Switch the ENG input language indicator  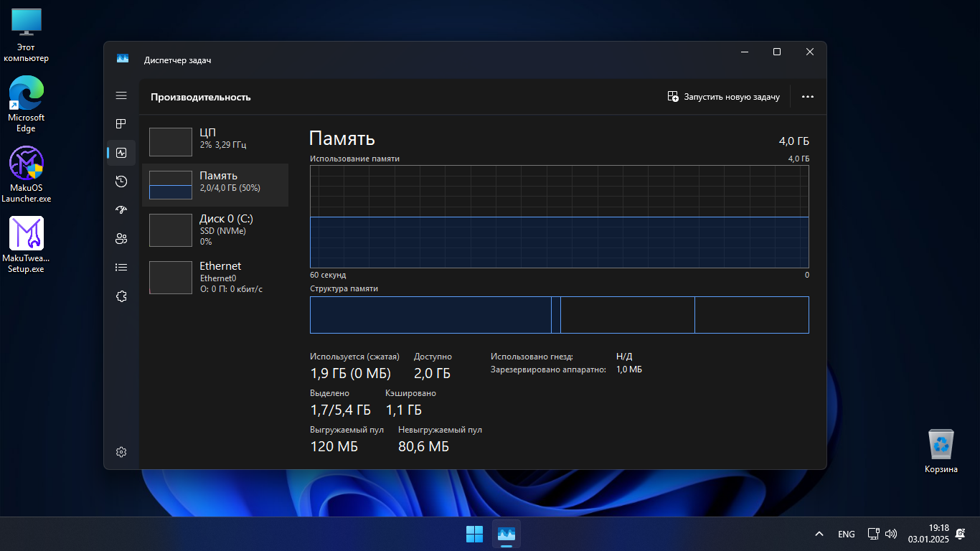pyautogui.click(x=847, y=534)
